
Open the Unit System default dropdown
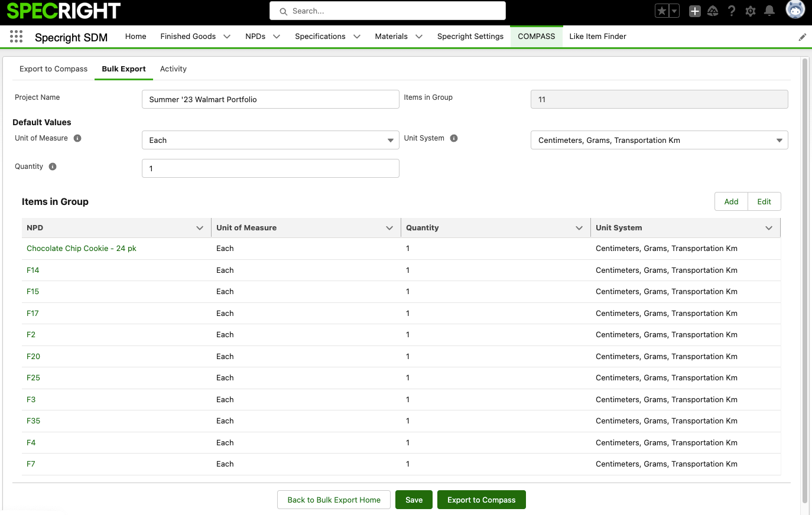coord(660,140)
